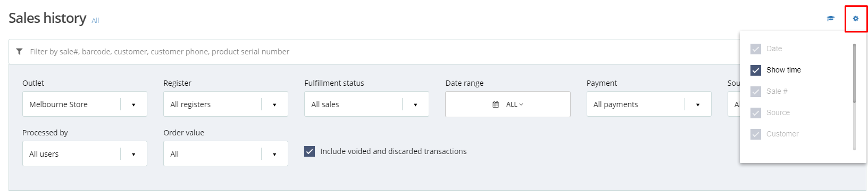Uncheck Include voided and discarded transactions
This screenshot has height=194, width=868.
click(310, 151)
